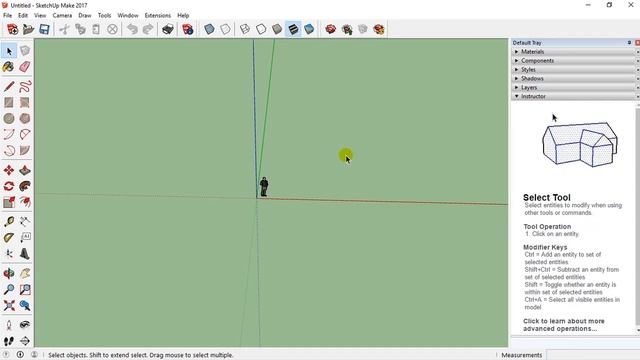
Task: Activate the Position Camera tool
Action: click(9, 325)
